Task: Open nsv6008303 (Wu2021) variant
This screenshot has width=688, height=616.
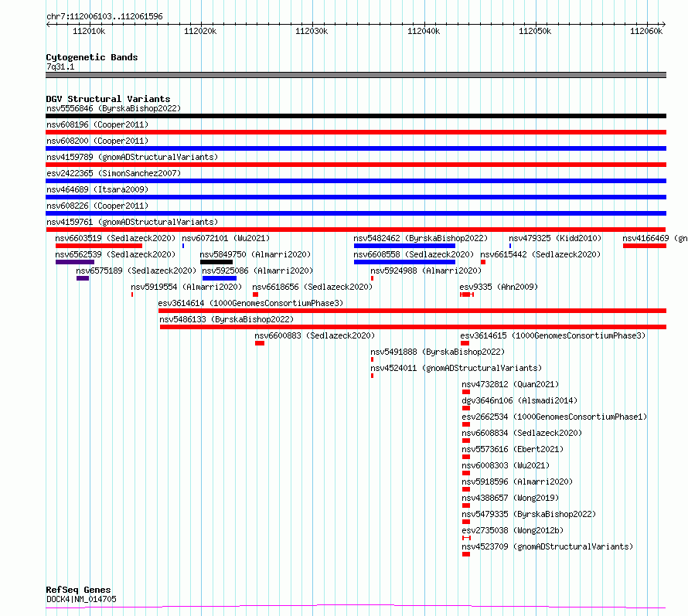Action: (506, 465)
